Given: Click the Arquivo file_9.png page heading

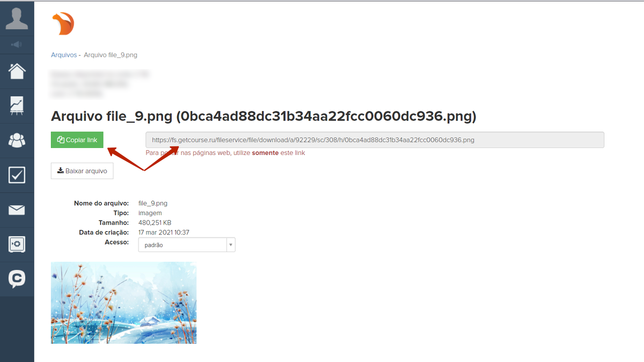Looking at the screenshot, I should (264, 116).
